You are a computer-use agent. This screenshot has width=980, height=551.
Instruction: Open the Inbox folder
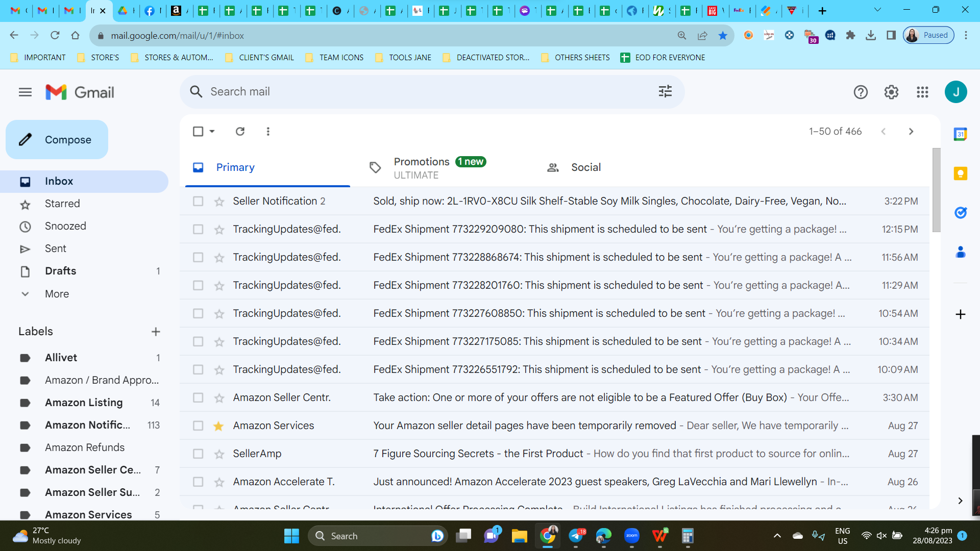point(84,182)
